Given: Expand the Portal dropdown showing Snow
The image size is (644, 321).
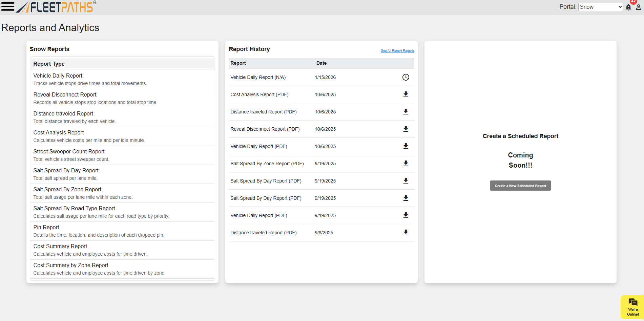Looking at the screenshot, I should (600, 7).
